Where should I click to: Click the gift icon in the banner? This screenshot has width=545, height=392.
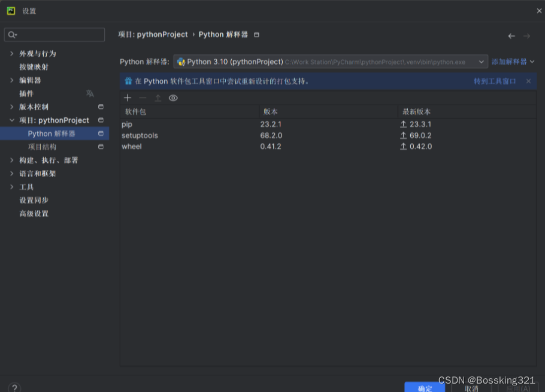[x=128, y=81]
